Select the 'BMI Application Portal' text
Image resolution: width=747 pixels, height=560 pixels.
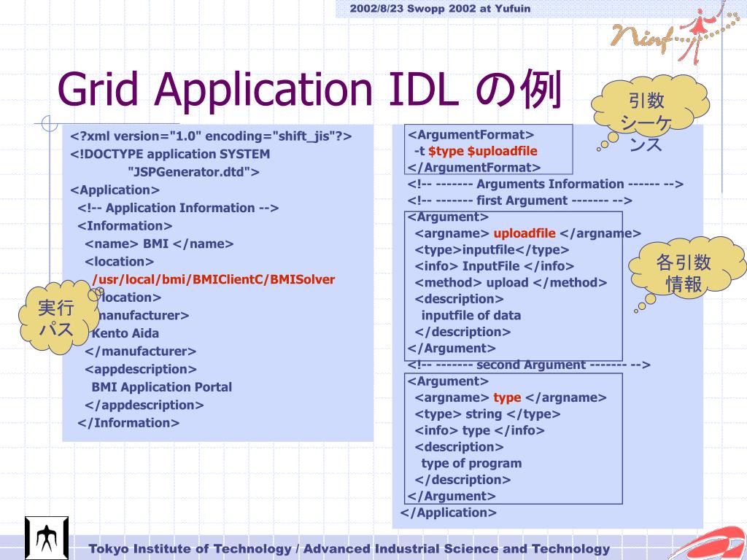[x=162, y=387]
